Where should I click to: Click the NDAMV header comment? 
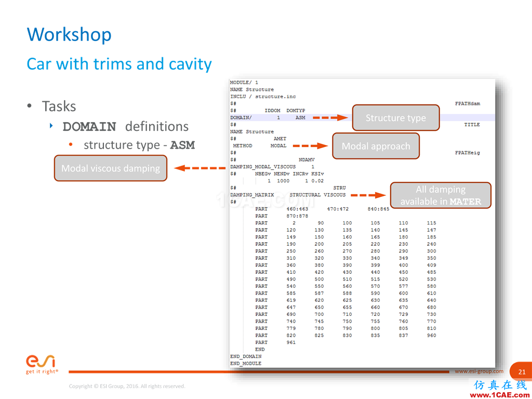pos(307,160)
